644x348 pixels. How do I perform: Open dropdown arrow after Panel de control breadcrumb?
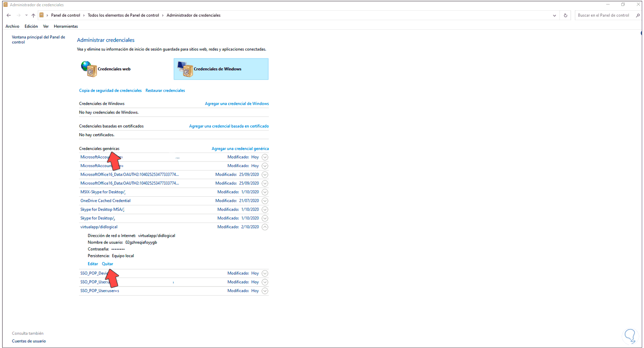tap(84, 15)
